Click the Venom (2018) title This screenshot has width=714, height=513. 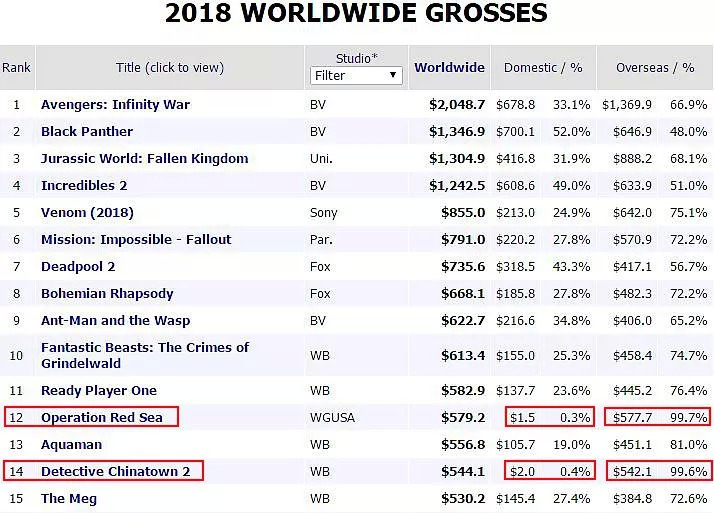tap(87, 212)
